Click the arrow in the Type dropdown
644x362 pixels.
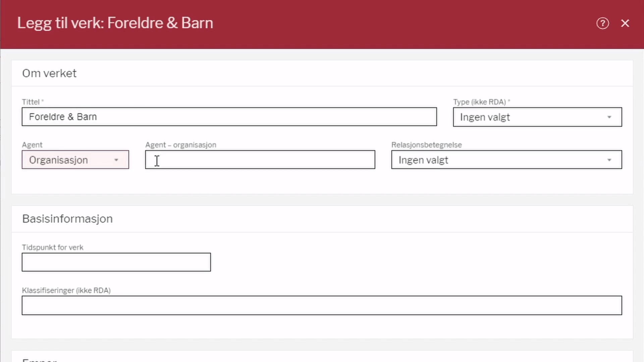pos(609,117)
